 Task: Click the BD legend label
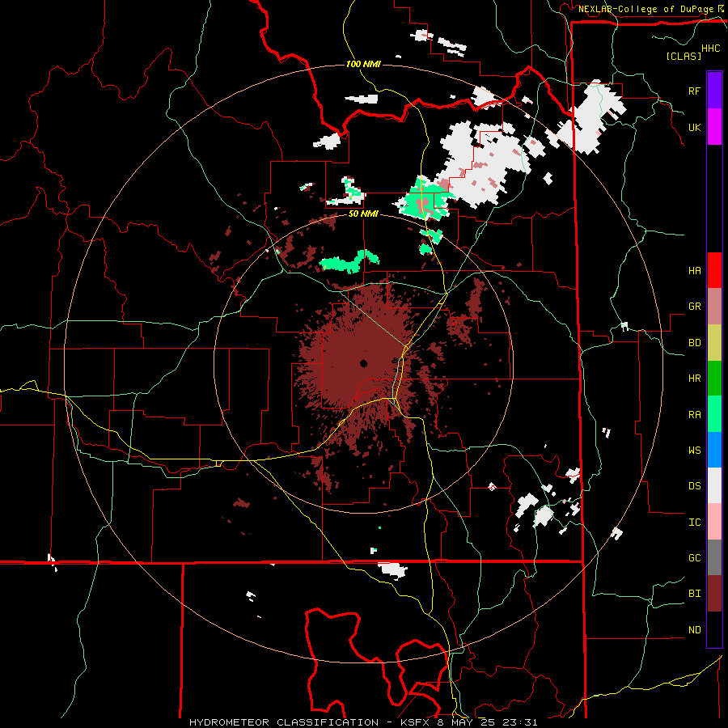point(694,343)
